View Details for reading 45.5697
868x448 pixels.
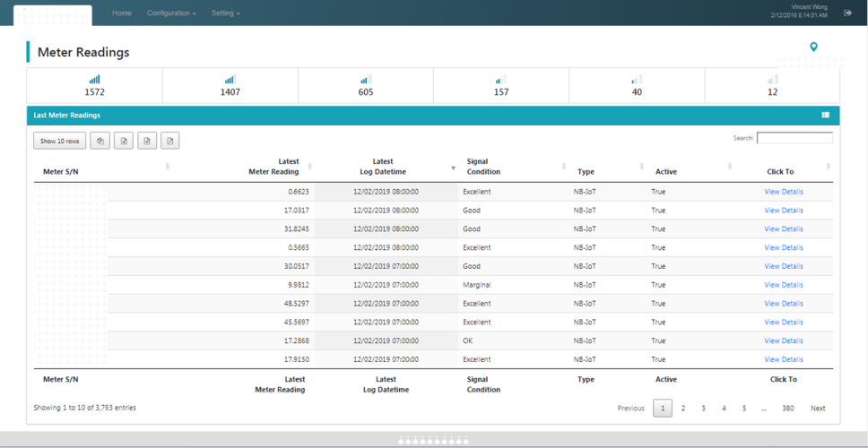tap(784, 322)
